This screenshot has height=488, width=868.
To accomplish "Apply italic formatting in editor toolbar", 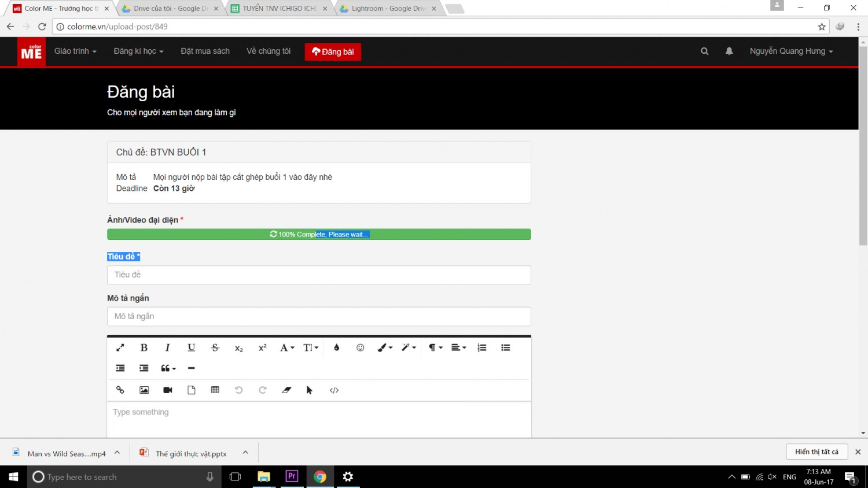I will pos(168,347).
